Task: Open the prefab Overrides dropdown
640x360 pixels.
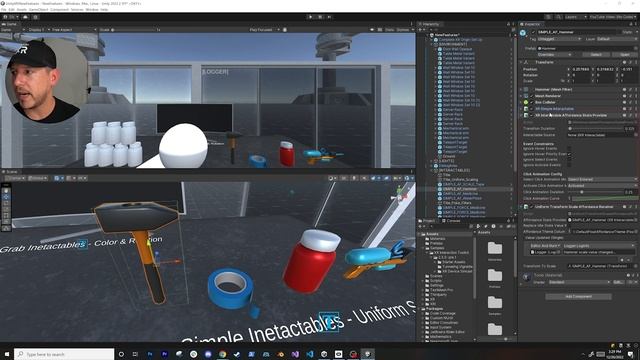Action: pyautogui.click(x=554, y=54)
